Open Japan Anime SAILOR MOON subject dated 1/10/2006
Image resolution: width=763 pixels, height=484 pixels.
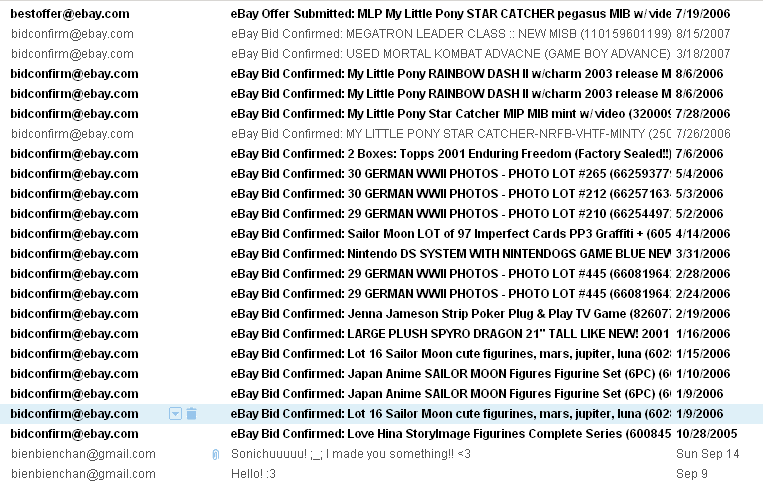pos(451,374)
